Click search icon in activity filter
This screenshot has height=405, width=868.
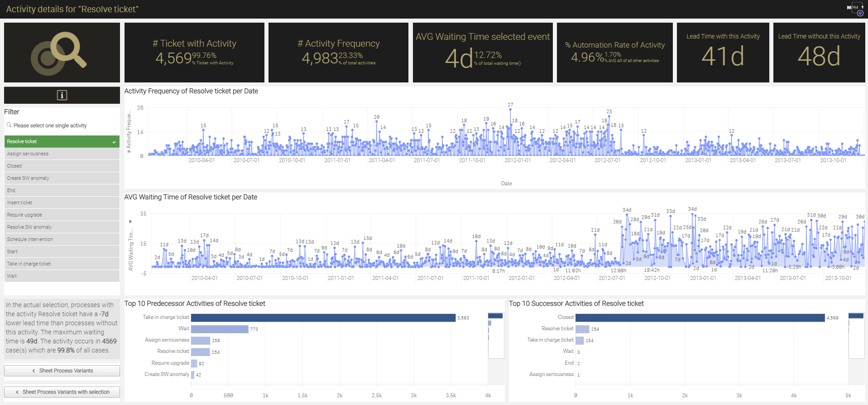tap(9, 125)
